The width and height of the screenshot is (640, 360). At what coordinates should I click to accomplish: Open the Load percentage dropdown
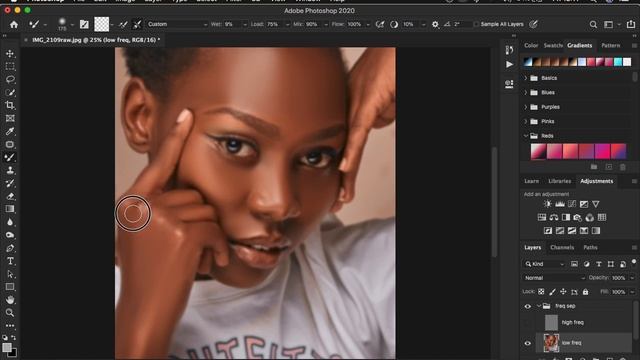click(x=287, y=24)
